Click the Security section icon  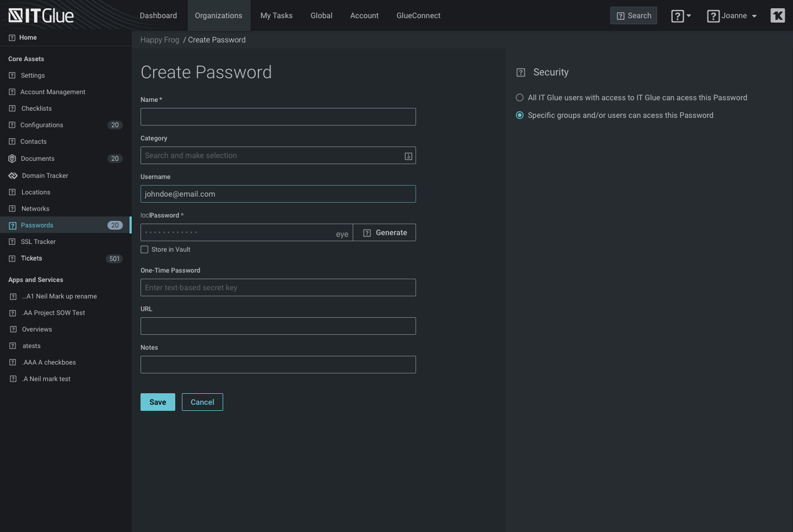click(x=521, y=72)
